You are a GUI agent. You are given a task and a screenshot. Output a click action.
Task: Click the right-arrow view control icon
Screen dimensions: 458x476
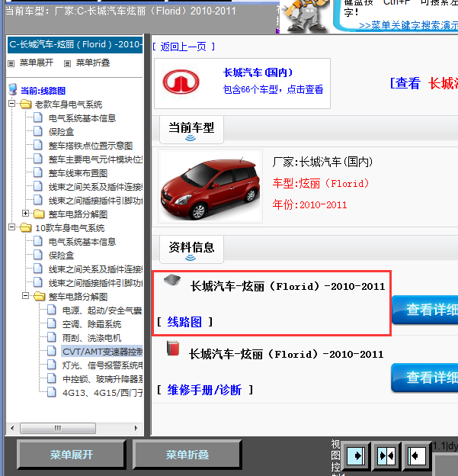(x=356, y=455)
